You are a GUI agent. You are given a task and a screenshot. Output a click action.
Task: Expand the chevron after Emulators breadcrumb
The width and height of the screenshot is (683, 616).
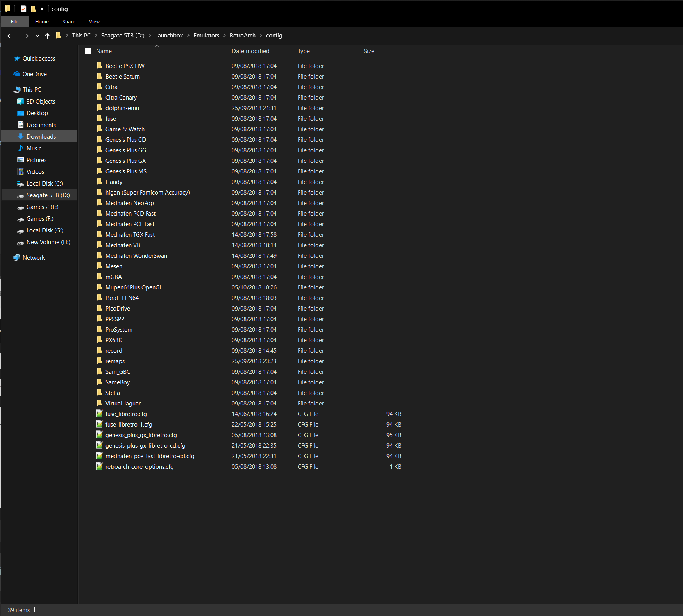(225, 36)
